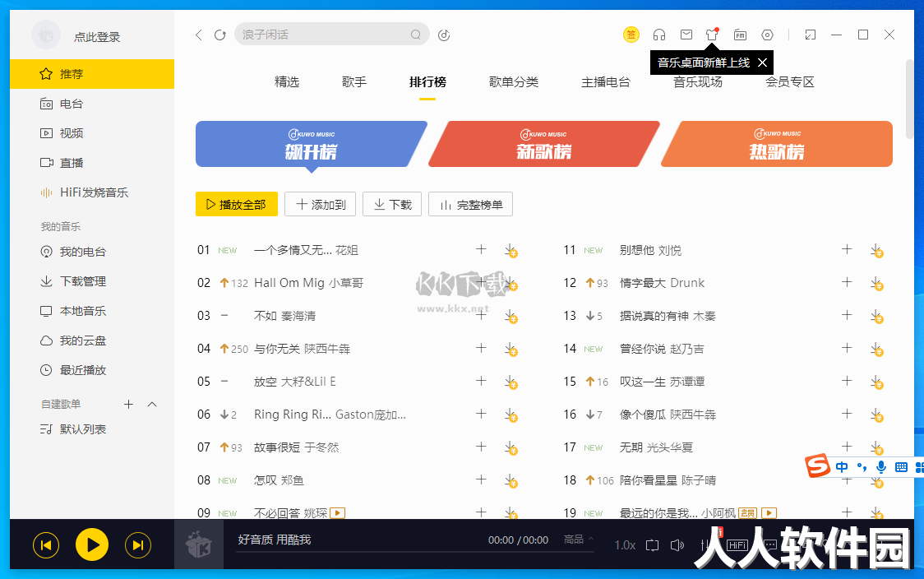Close the 音乐桌面新鲜上线 tooltip
924x579 pixels.
762,63
